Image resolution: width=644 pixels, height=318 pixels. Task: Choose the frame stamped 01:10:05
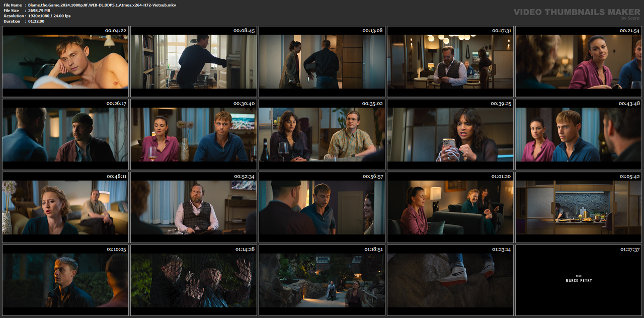(65, 280)
